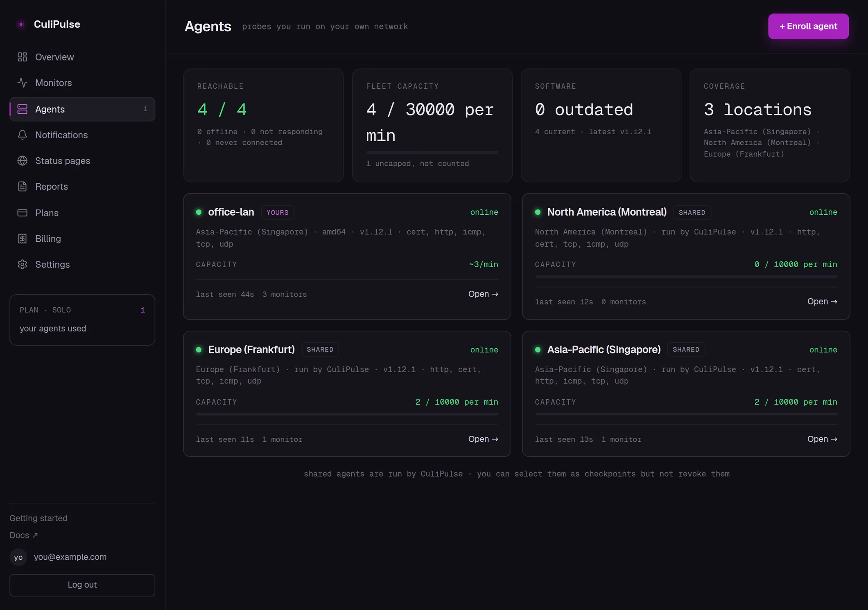Click the SHARED badge on North America (Montreal)

(692, 212)
